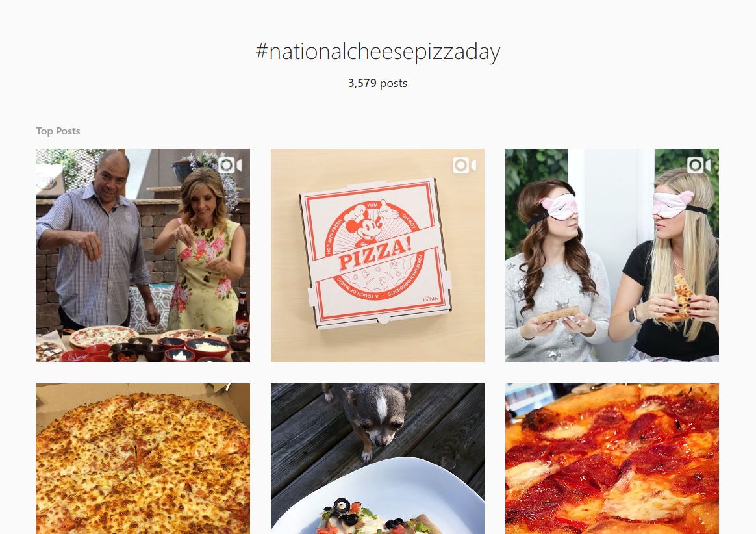This screenshot has height=534, width=756.
Task: Open the cheese pizza in cardboard box post
Action: [143, 458]
